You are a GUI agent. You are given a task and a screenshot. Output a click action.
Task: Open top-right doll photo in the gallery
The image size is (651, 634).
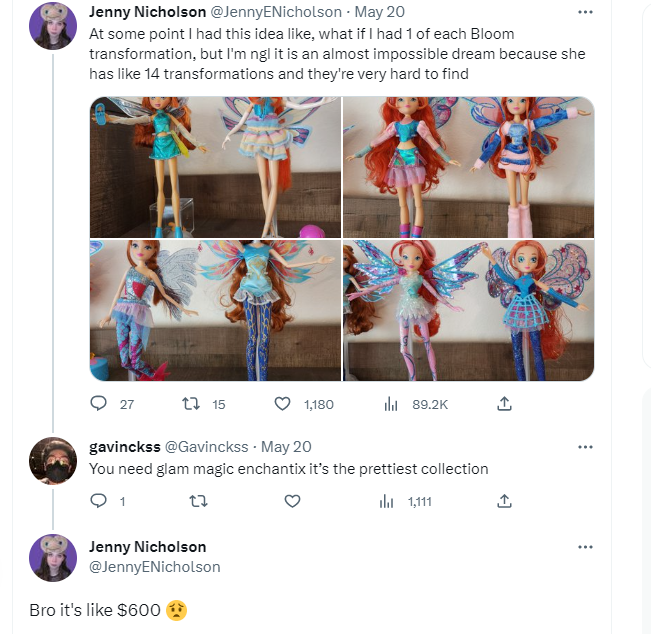pyautogui.click(x=468, y=166)
